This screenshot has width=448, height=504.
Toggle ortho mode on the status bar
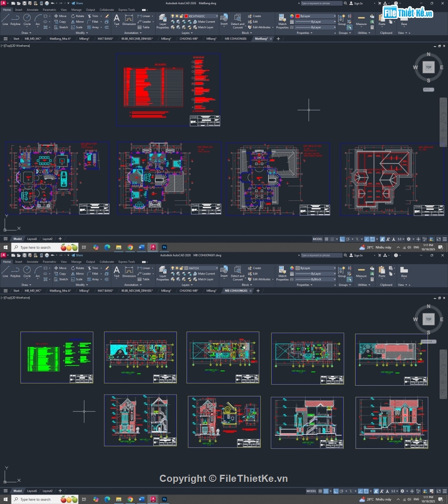(342, 239)
